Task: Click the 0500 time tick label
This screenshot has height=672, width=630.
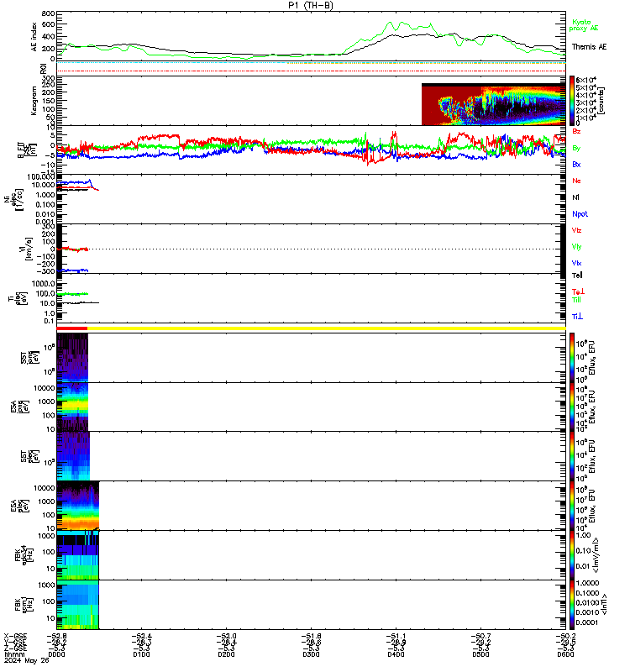Action: (480, 655)
